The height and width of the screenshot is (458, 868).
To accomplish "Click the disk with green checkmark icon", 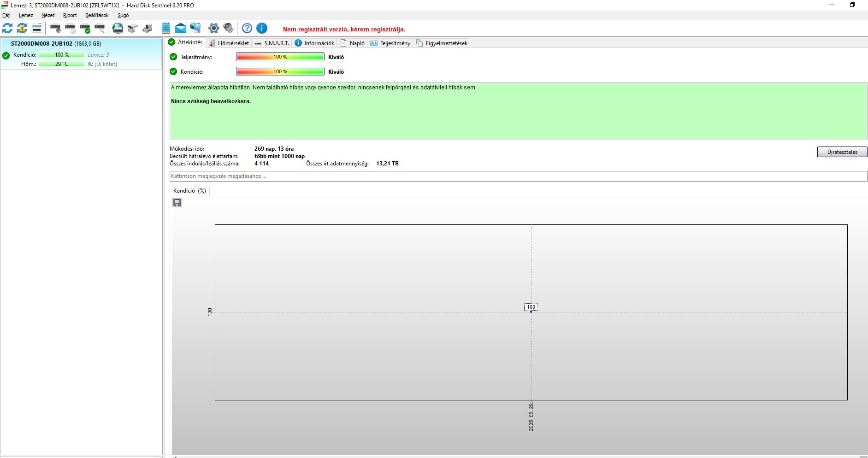I will click(x=85, y=29).
